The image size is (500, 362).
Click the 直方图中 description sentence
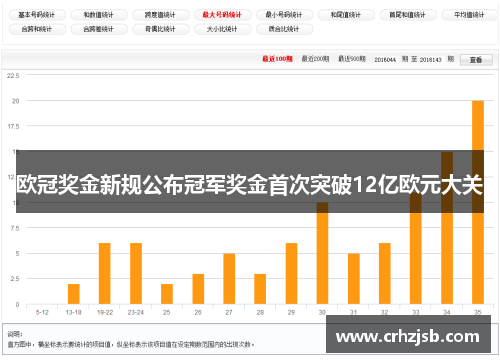coord(131,344)
